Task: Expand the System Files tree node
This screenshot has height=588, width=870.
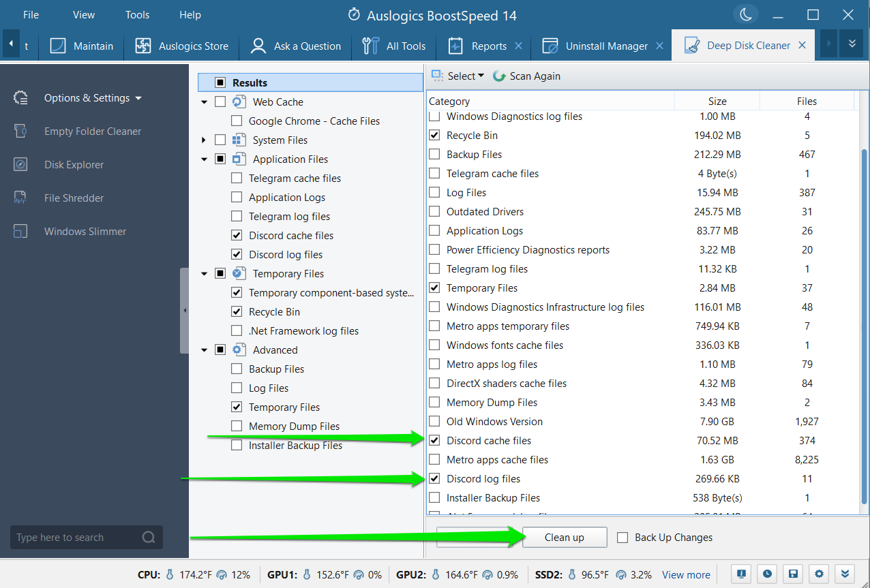Action: click(x=204, y=140)
